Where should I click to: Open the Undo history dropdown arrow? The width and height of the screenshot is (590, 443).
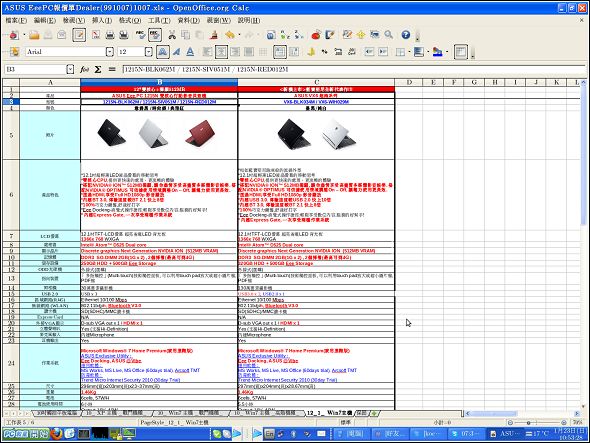(239, 35)
